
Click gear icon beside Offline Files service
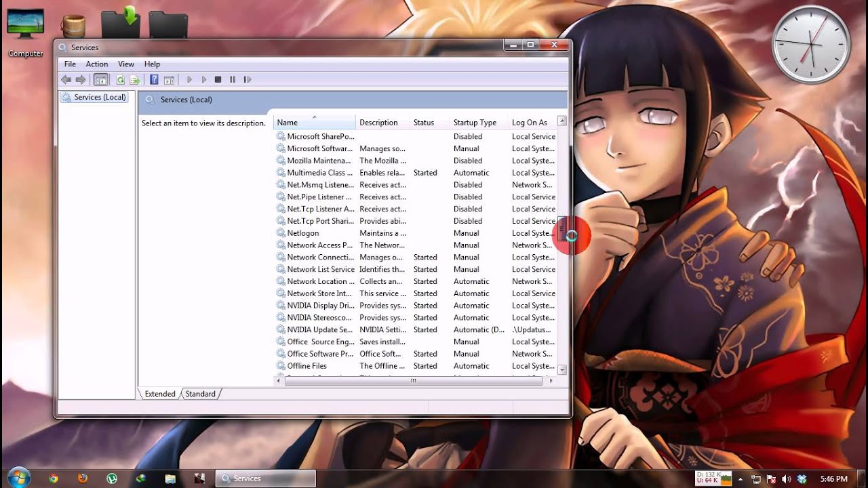281,366
